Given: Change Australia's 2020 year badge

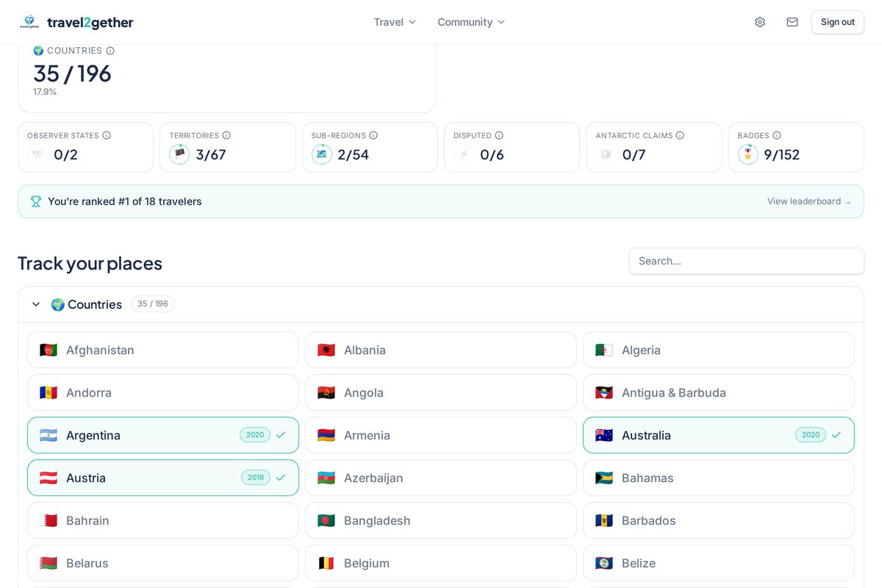Looking at the screenshot, I should 811,435.
